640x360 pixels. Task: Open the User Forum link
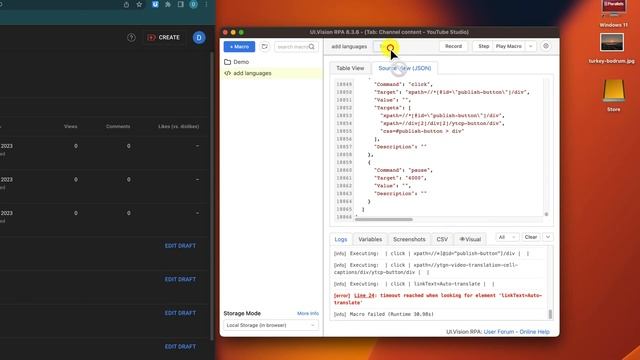(x=499, y=332)
